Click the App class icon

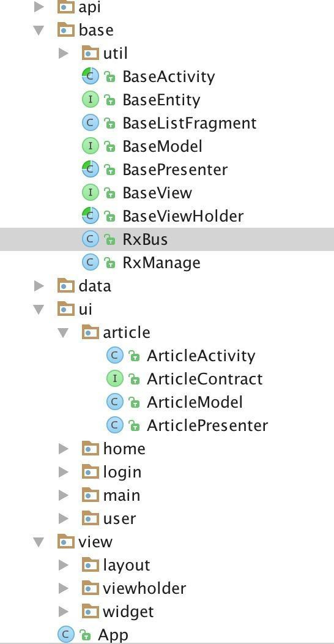click(66, 635)
